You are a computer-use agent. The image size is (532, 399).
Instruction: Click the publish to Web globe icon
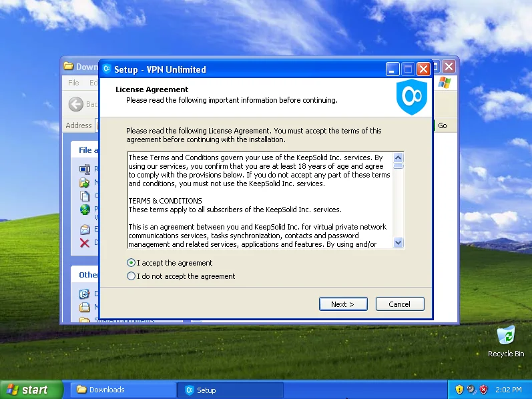(85, 210)
